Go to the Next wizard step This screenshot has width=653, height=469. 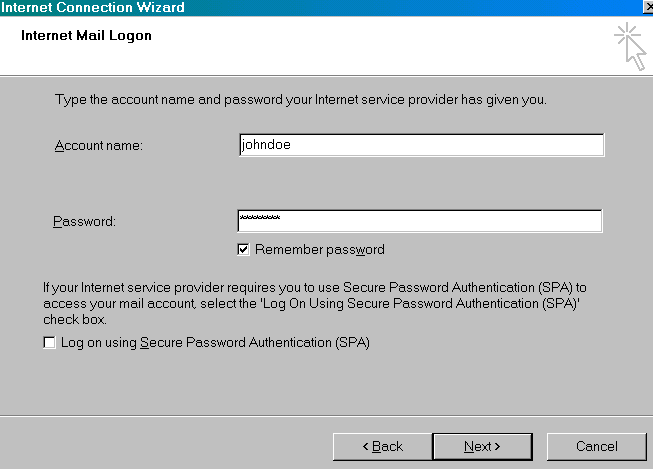point(483,447)
